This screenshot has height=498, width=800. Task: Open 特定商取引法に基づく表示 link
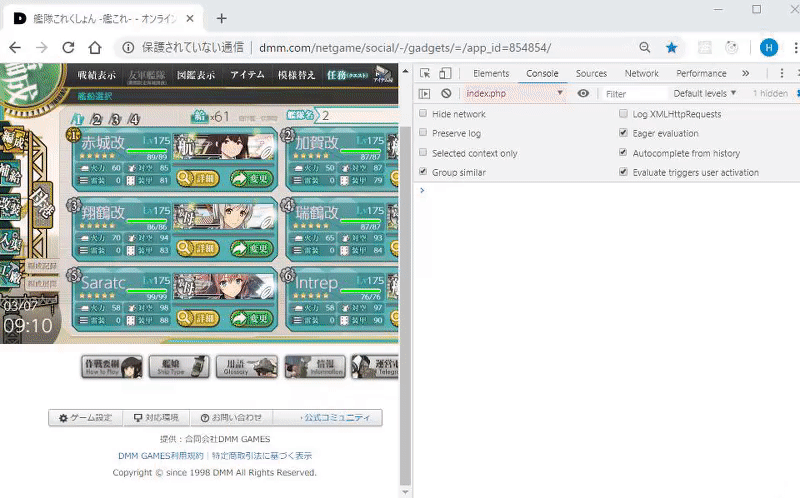click(262, 456)
